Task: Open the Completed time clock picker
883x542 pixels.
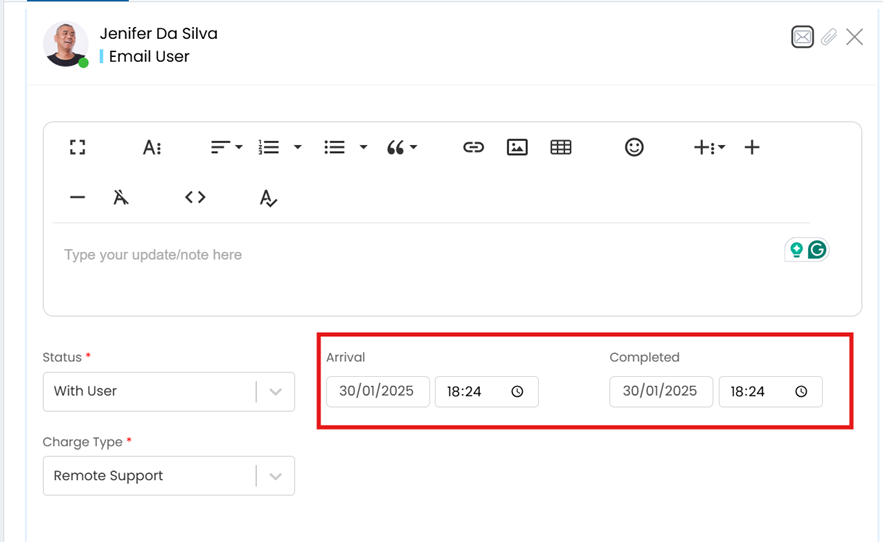Action: coord(801,392)
